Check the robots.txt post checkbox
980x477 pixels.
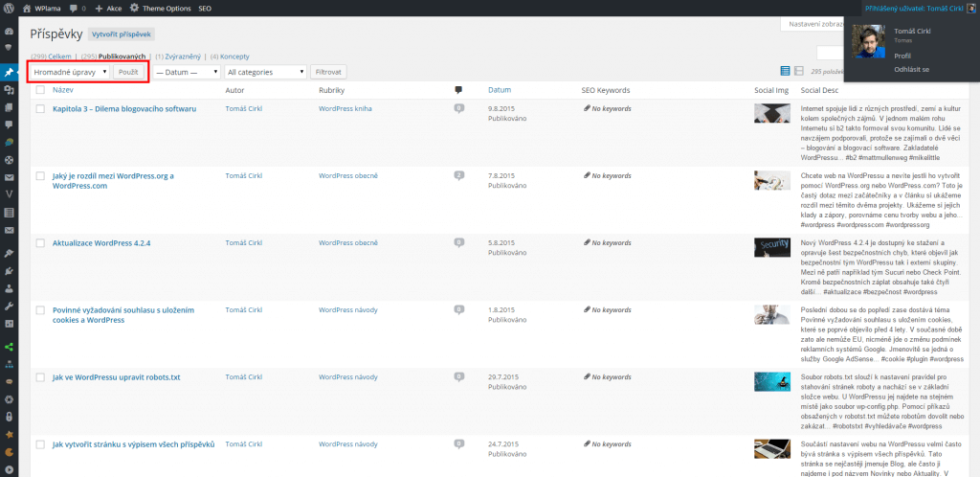pos(40,377)
